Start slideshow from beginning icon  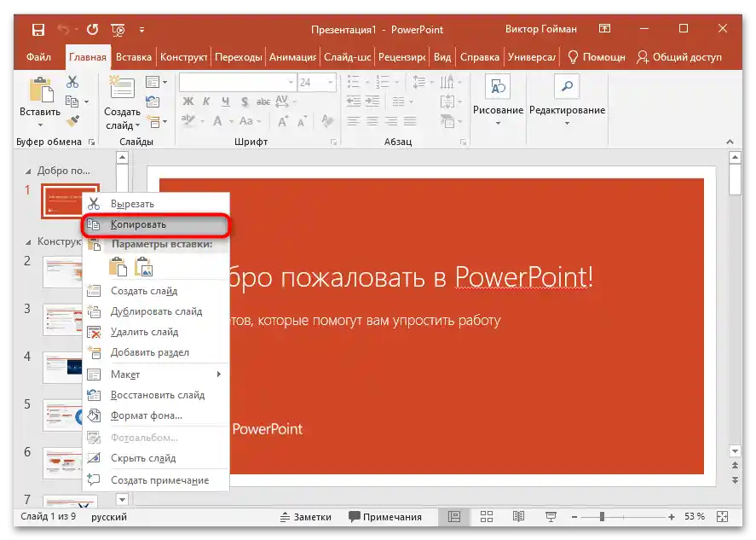pos(118,30)
